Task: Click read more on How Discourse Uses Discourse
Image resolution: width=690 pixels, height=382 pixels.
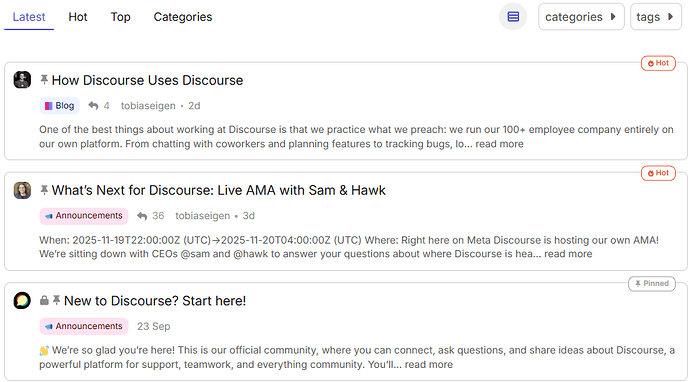Action: (499, 144)
